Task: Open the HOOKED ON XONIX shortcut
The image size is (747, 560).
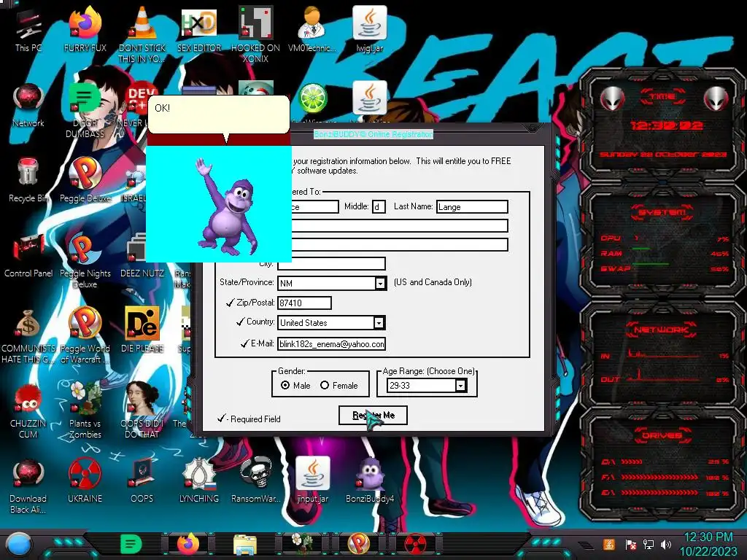Action: [256, 34]
